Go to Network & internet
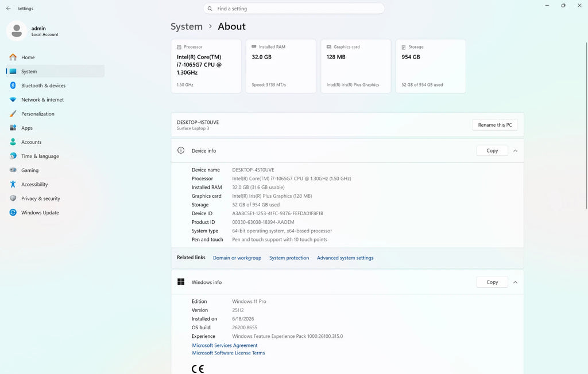Viewport: 588px width, 374px height. pyautogui.click(x=55, y=100)
